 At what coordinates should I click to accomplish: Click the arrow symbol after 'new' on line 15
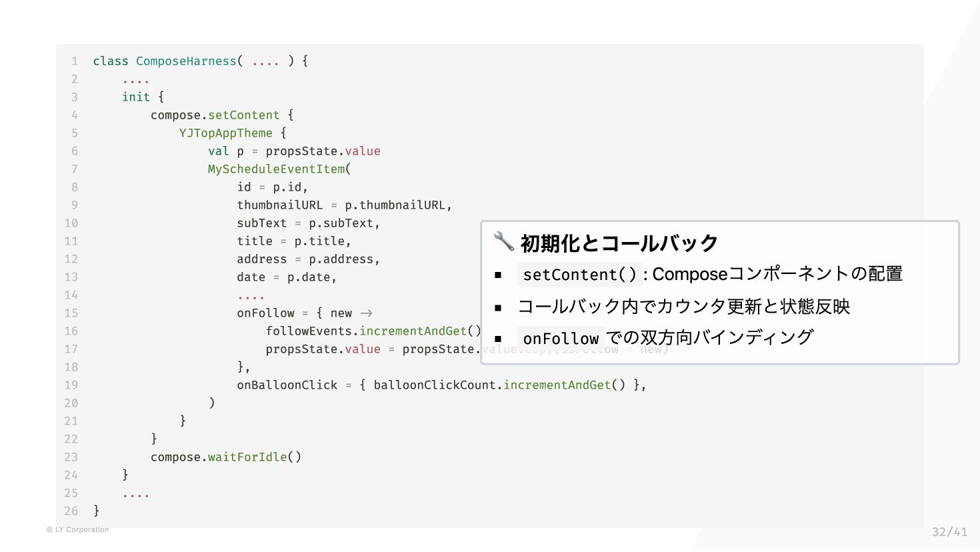(x=366, y=313)
